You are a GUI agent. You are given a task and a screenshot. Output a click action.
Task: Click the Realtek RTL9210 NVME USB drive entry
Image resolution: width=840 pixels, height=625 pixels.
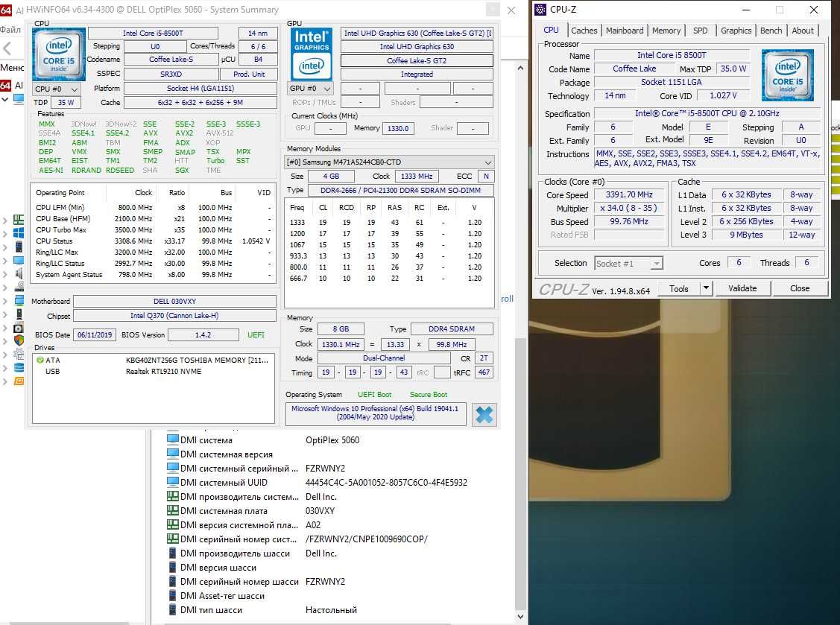point(154,371)
